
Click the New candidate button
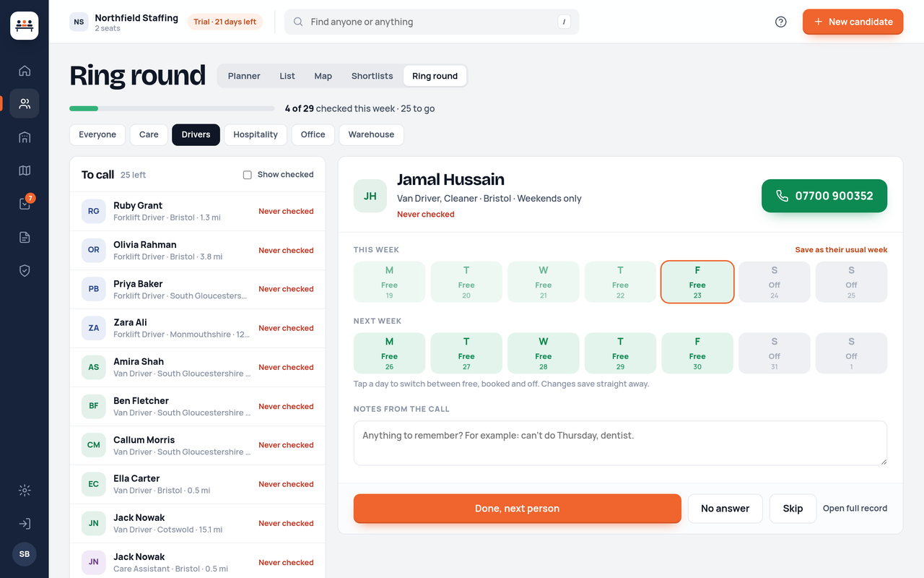(853, 22)
